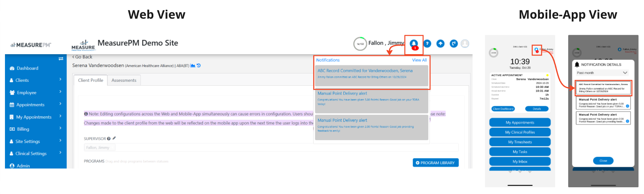
Task: Switch to the Client Profile tab
Action: 91,80
